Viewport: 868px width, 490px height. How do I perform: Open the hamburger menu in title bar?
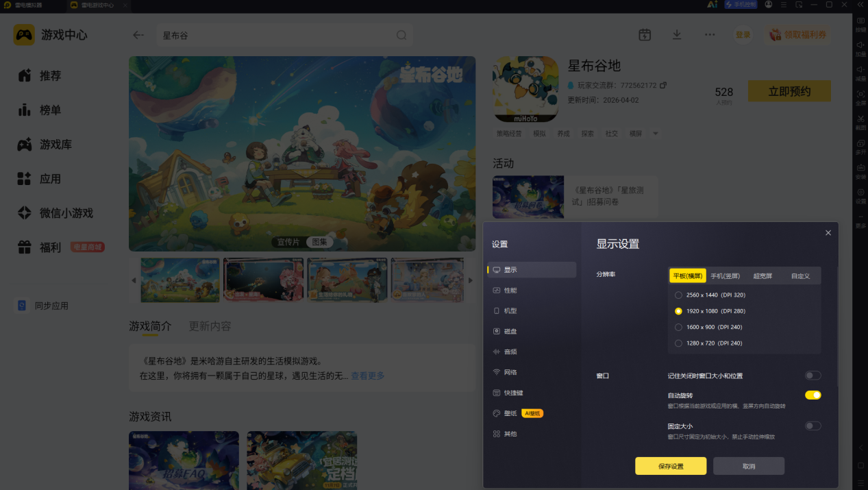(784, 5)
